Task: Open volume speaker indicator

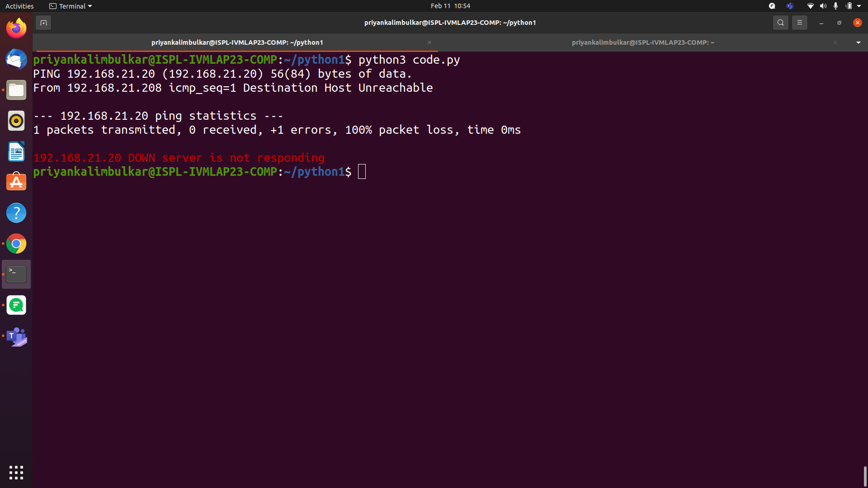Action: coord(823,6)
